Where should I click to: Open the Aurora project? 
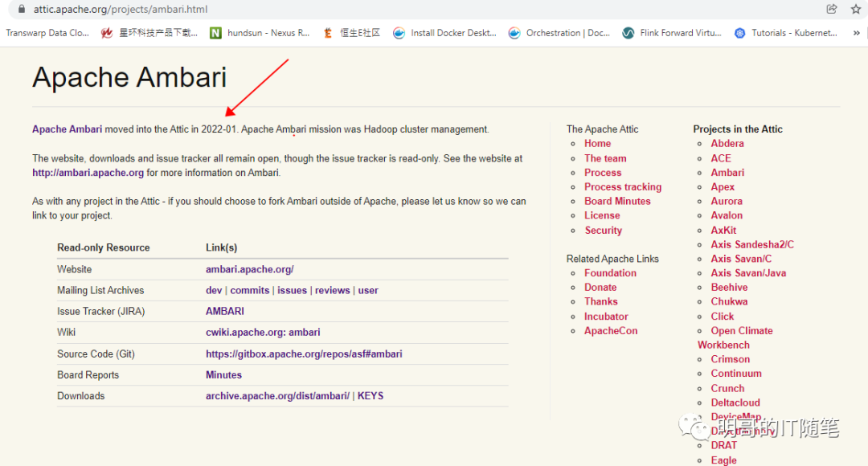pos(727,202)
